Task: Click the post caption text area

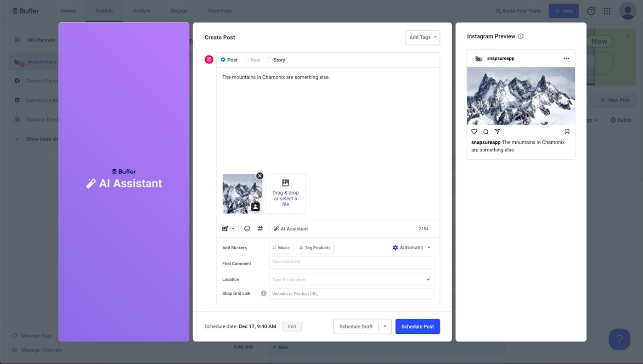Action: point(328,119)
